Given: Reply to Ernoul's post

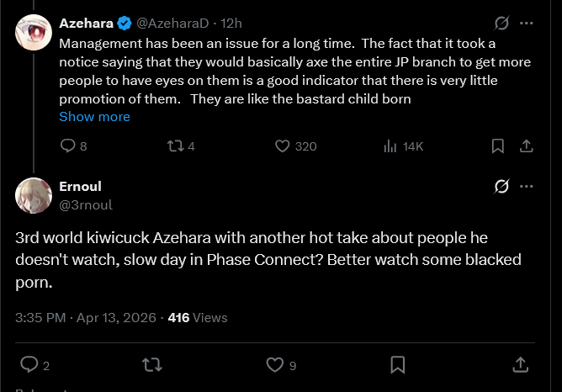Looking at the screenshot, I should tap(29, 365).
